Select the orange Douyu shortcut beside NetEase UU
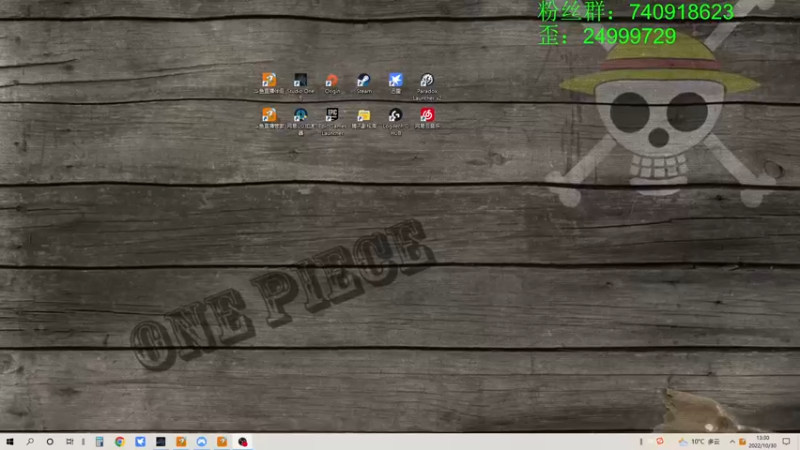This screenshot has height=450, width=800. [269, 118]
